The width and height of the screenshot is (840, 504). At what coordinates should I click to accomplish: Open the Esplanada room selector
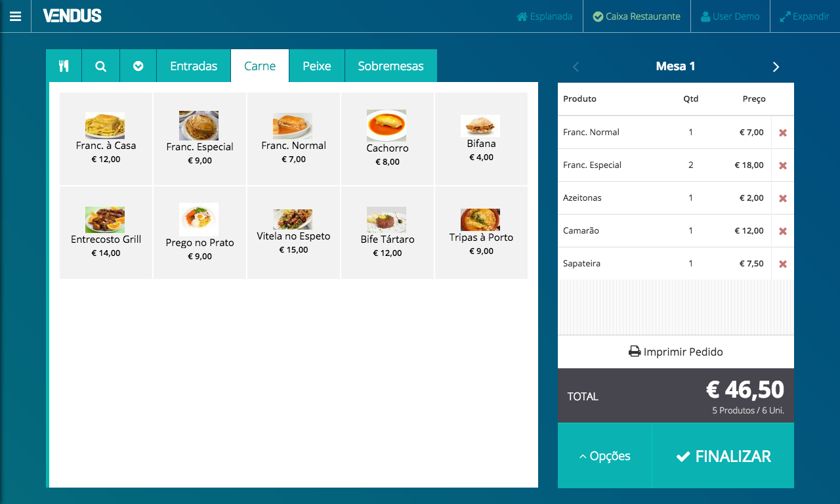545,16
